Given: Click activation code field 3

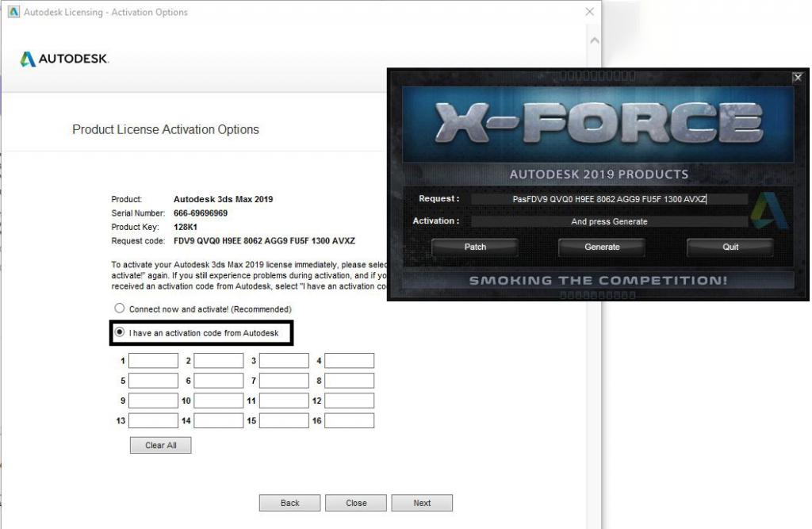Looking at the screenshot, I should tap(284, 361).
